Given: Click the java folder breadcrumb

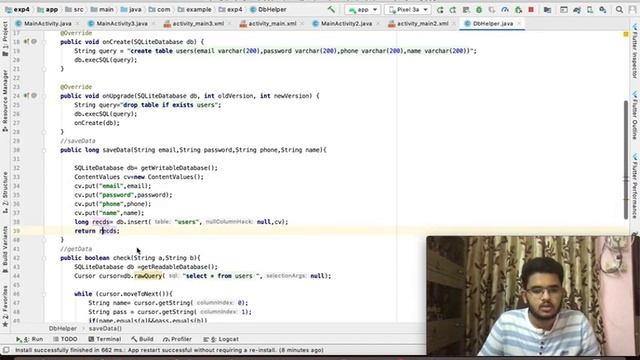Looking at the screenshot, I should click(131, 9).
